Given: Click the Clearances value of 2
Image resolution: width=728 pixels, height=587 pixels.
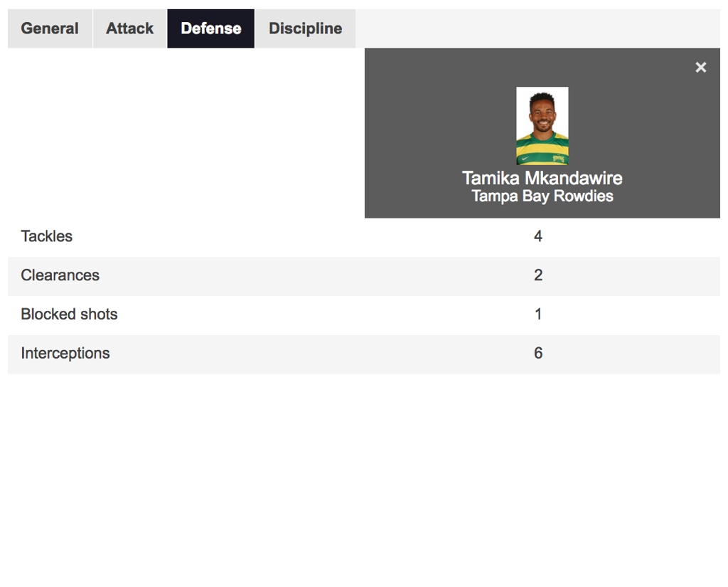Looking at the screenshot, I should 538,275.
